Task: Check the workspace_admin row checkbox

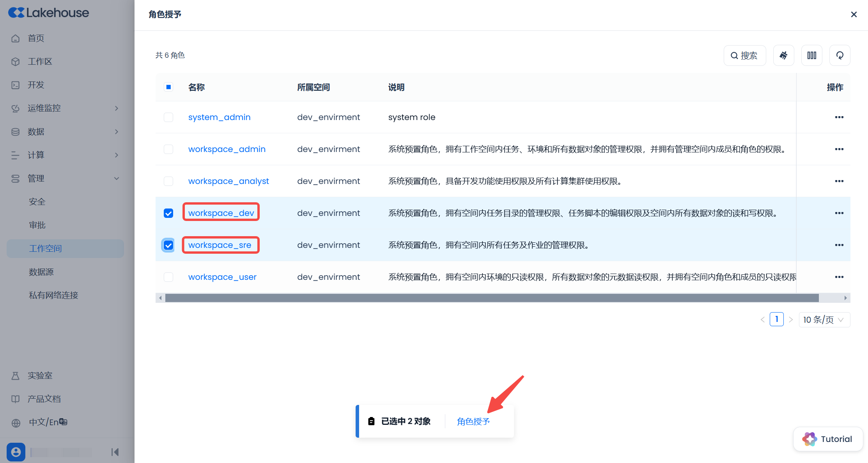Action: [168, 149]
